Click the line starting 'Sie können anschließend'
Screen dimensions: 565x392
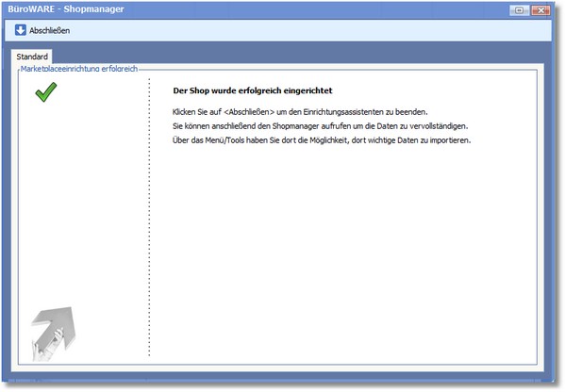tap(321, 126)
